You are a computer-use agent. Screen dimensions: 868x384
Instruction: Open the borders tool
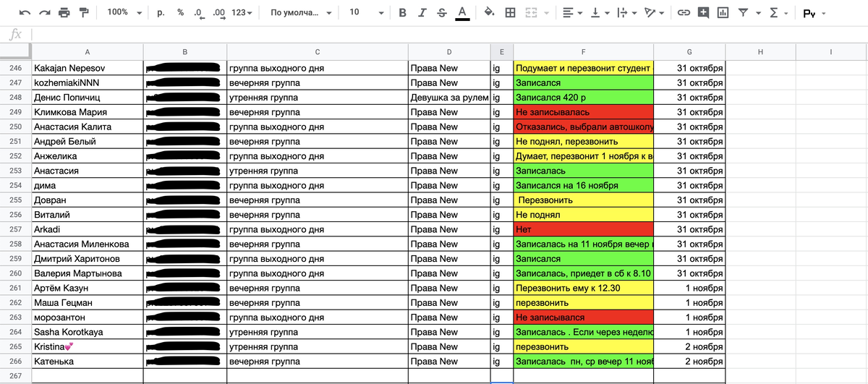[511, 13]
